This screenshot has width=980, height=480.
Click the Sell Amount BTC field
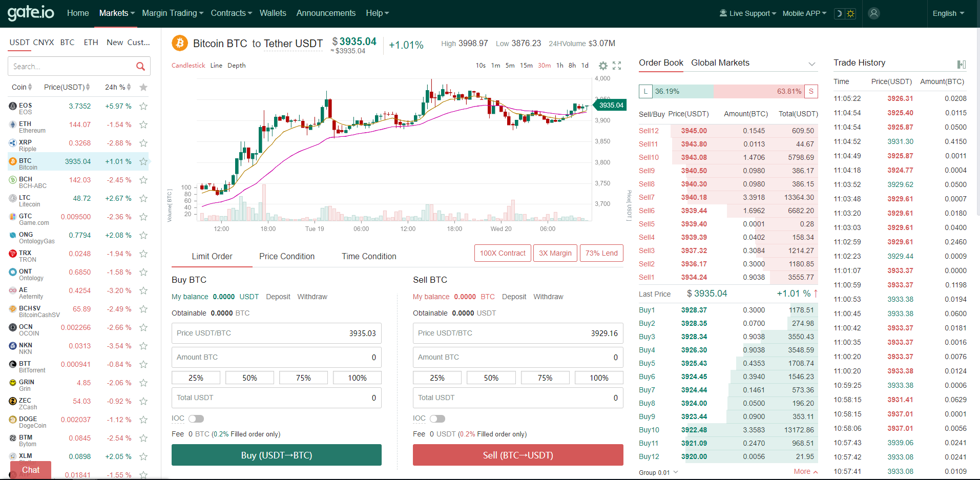pos(517,357)
